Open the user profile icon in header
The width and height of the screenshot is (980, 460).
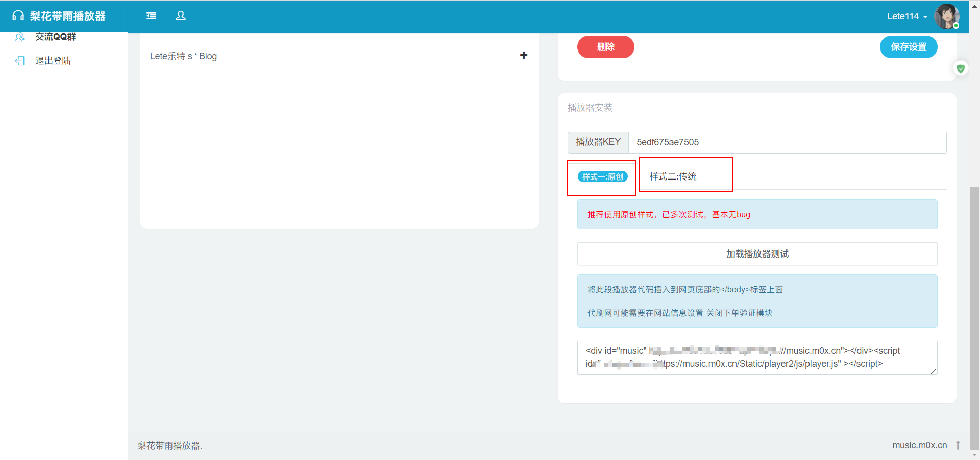tap(181, 16)
